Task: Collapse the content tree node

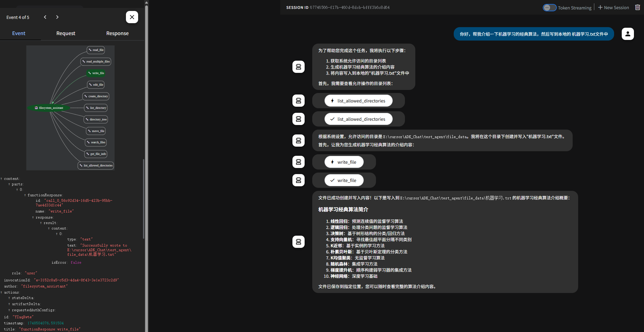Action: [x=2, y=179]
